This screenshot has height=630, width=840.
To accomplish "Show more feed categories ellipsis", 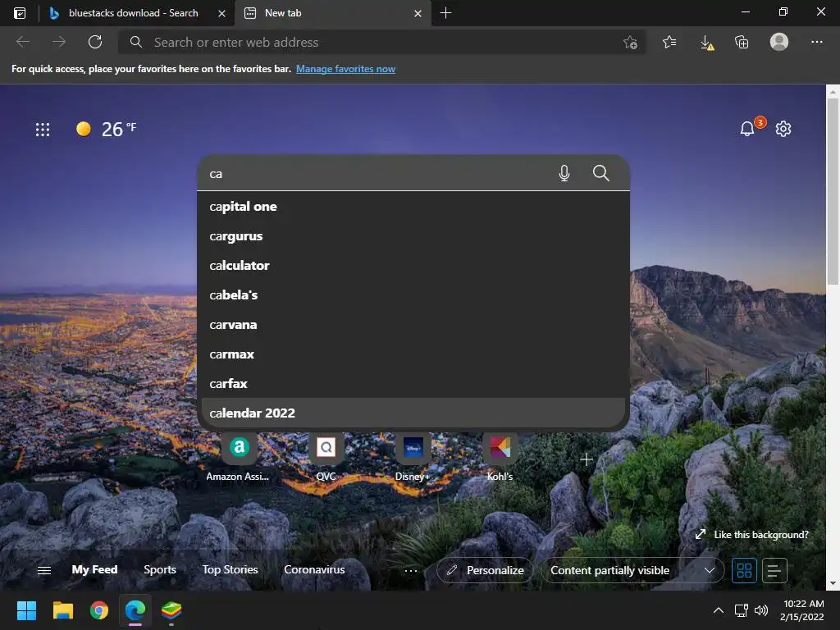I will tap(411, 571).
